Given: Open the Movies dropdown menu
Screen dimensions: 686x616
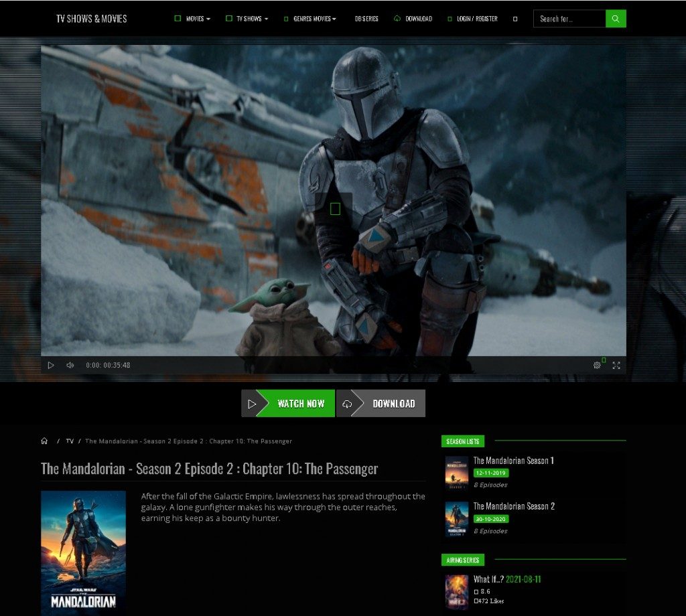Looking at the screenshot, I should tap(195, 18).
